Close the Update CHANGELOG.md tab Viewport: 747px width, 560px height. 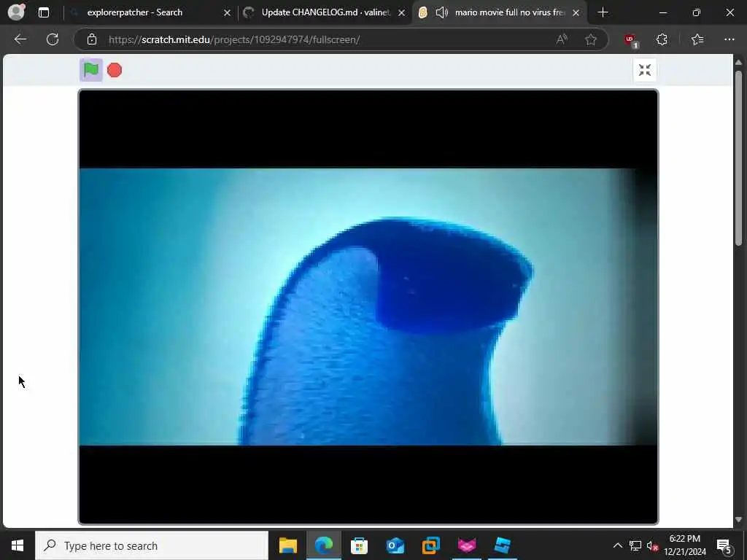(402, 13)
